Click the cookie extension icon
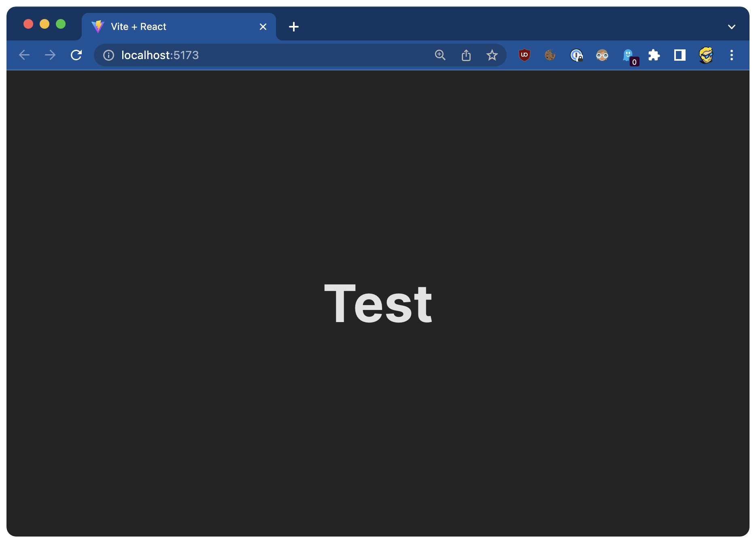Screen dimensions: 756x543 (550, 55)
